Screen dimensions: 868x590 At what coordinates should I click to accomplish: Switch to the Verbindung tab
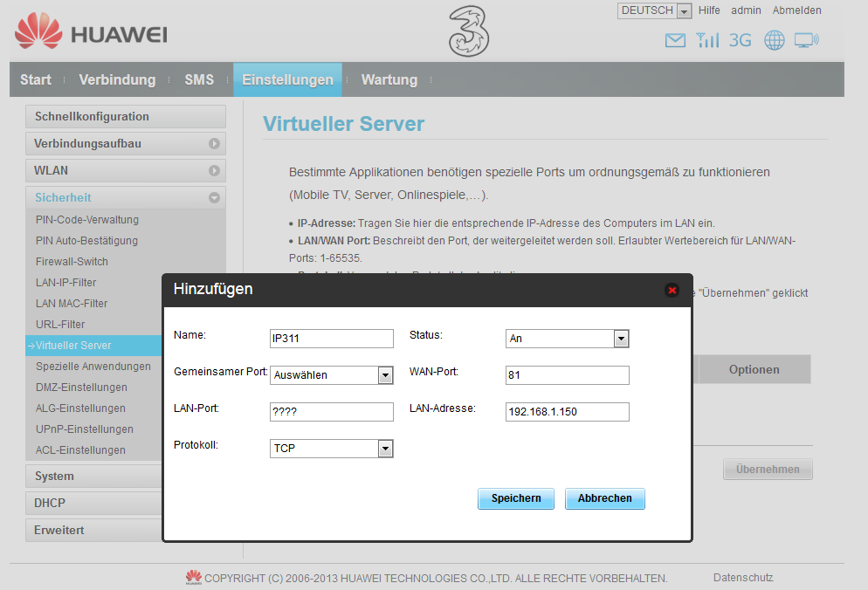pyautogui.click(x=117, y=79)
